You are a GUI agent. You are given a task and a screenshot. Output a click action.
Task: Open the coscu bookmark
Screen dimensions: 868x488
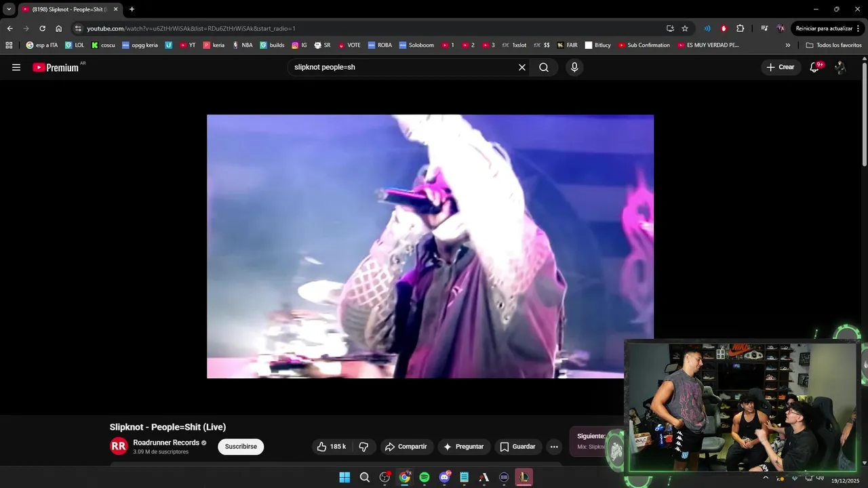click(x=103, y=45)
